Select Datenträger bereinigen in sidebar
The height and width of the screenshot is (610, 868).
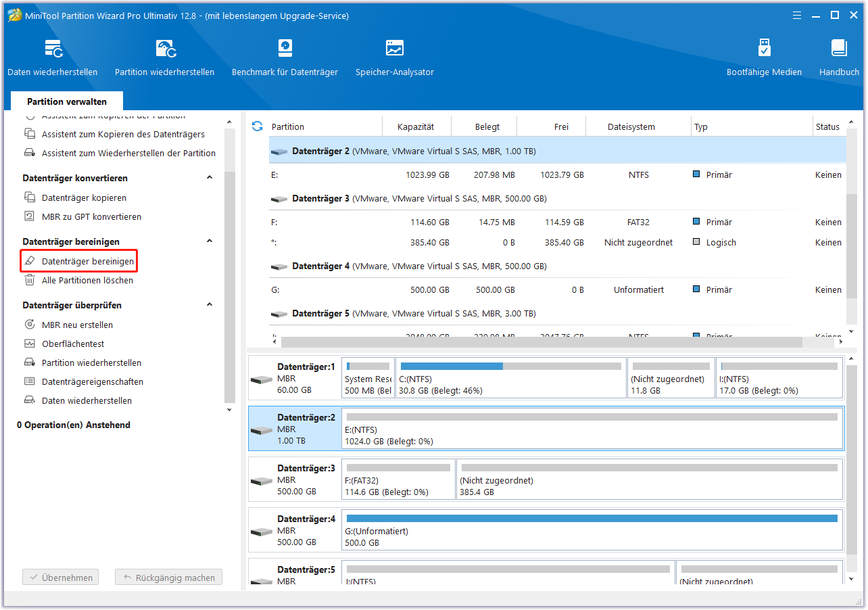pos(79,261)
